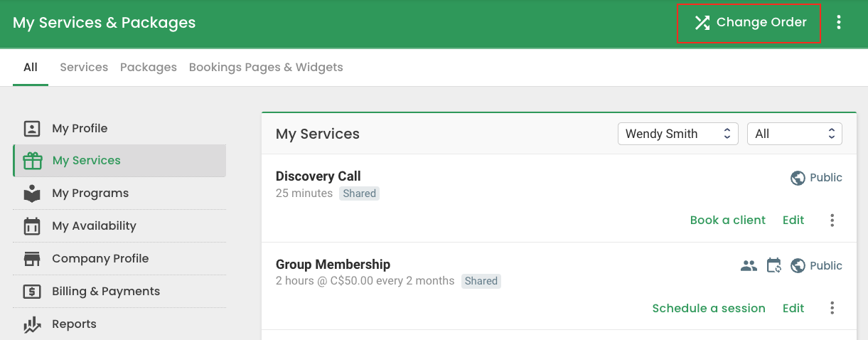Click Edit for Discovery Call

793,221
